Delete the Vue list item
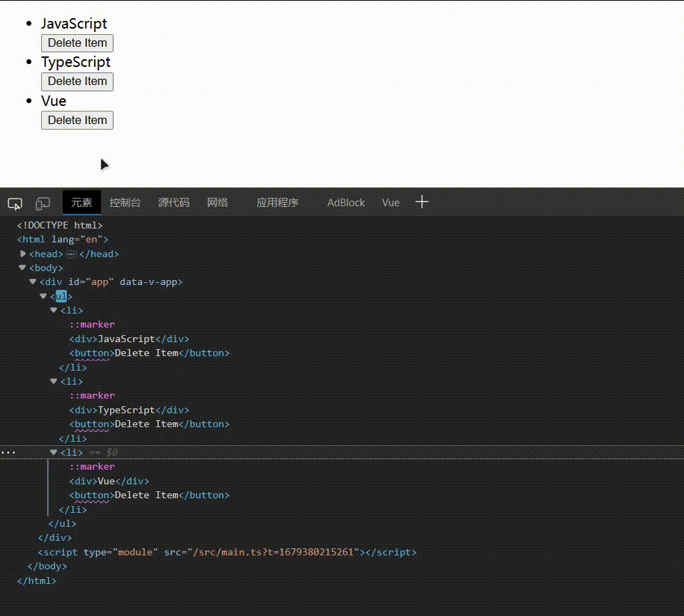The image size is (684, 616). click(77, 120)
